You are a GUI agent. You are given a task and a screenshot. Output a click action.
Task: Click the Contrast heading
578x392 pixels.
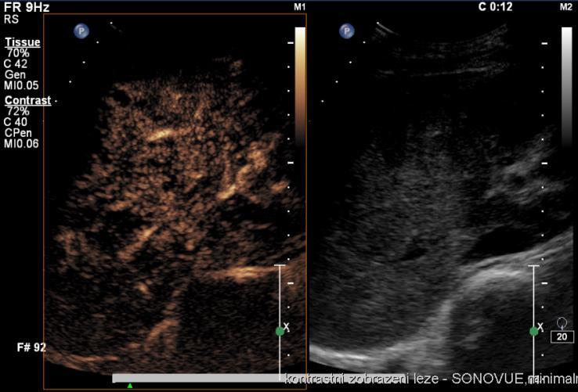click(27, 100)
